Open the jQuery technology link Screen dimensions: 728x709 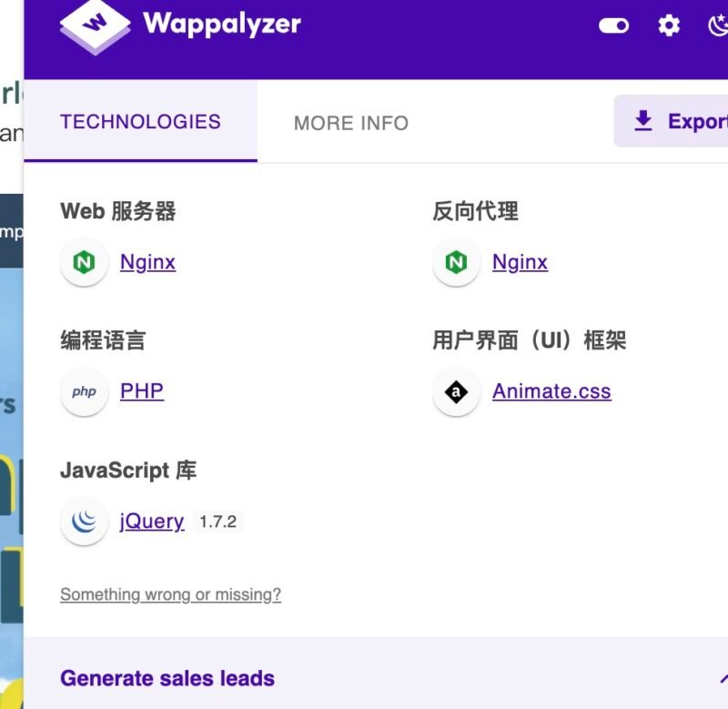(x=151, y=521)
